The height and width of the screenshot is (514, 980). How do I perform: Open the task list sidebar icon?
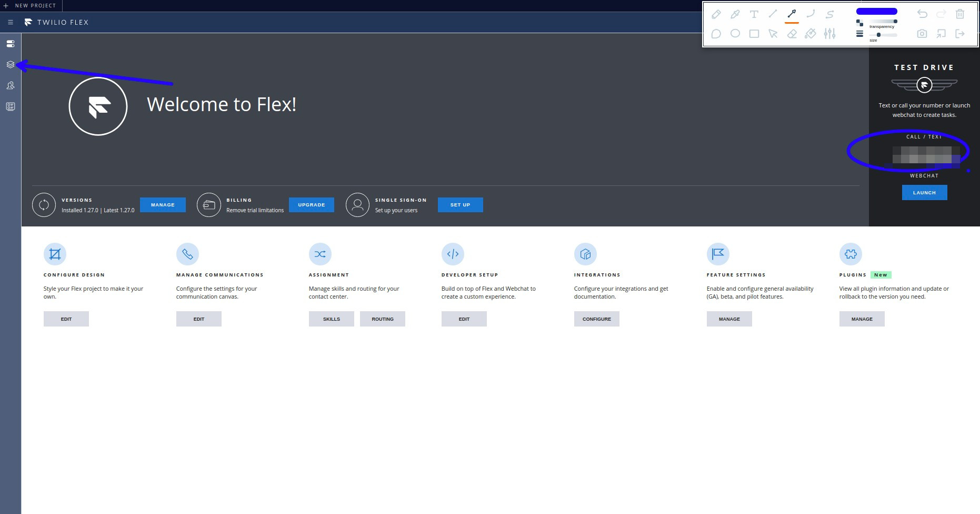(x=11, y=106)
